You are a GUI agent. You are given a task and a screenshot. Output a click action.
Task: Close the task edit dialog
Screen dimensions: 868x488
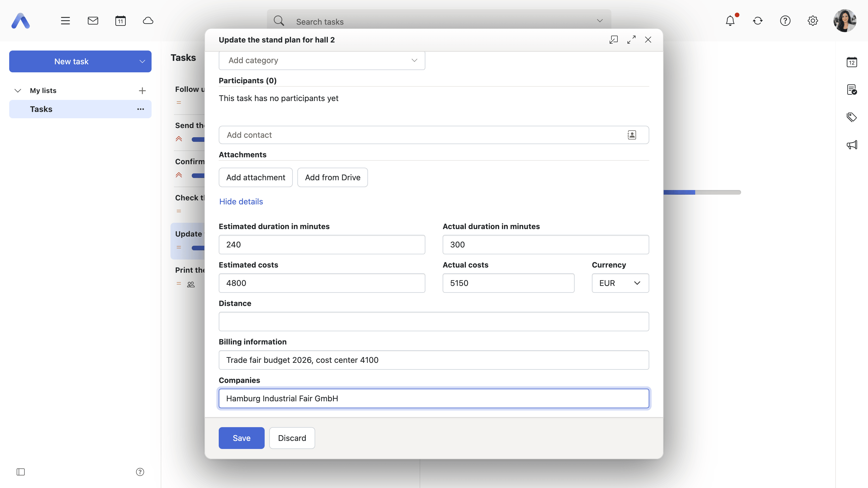coord(648,40)
